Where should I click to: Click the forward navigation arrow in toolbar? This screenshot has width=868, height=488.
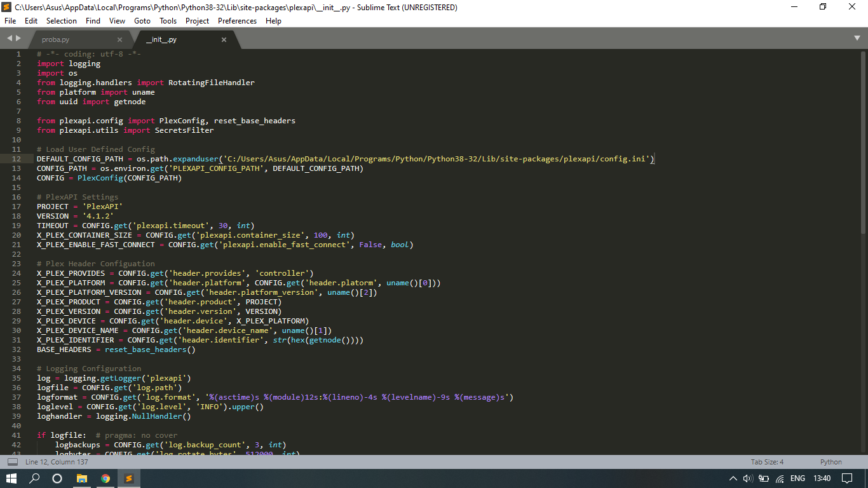19,38
